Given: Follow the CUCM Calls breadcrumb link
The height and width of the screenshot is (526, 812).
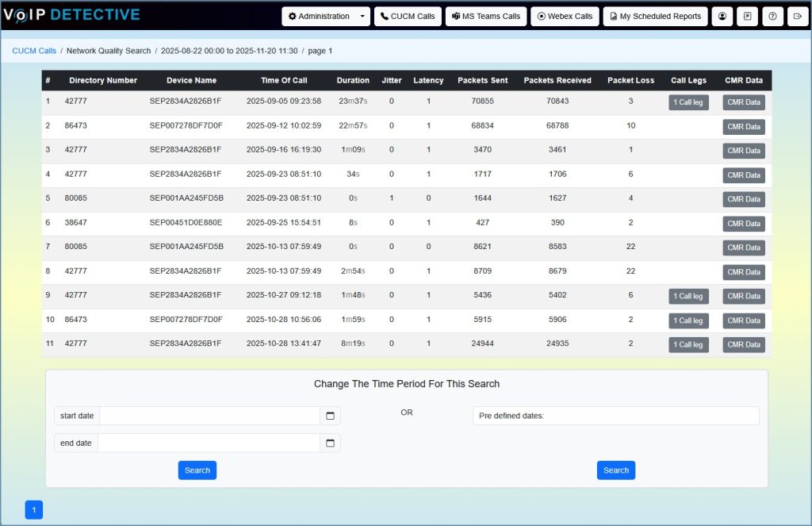Looking at the screenshot, I should pyautogui.click(x=33, y=50).
